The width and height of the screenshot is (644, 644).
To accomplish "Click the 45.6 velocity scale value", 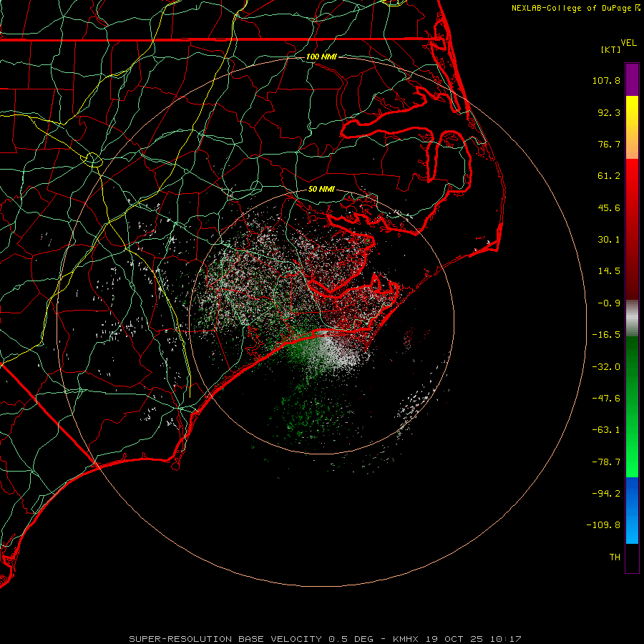I will click(x=609, y=208).
